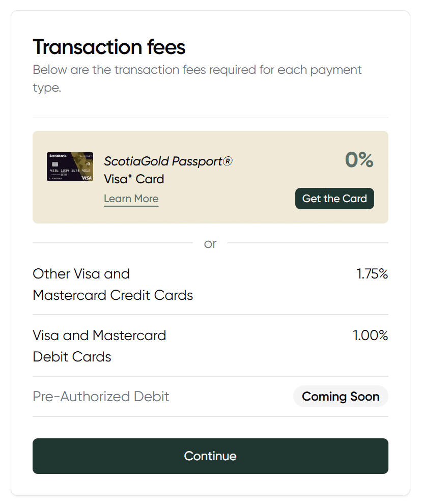
Task: Click the Pre-Authorized Debit option
Action: (101, 396)
